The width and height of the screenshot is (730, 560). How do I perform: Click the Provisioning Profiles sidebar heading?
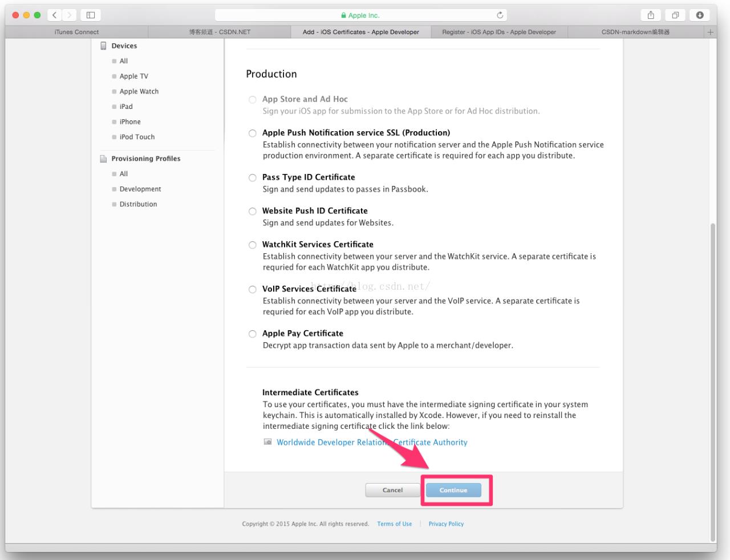[x=146, y=159]
